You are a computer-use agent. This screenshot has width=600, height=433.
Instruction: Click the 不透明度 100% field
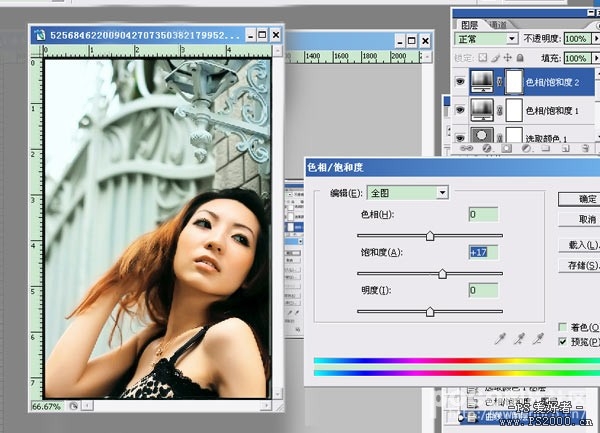[577, 39]
